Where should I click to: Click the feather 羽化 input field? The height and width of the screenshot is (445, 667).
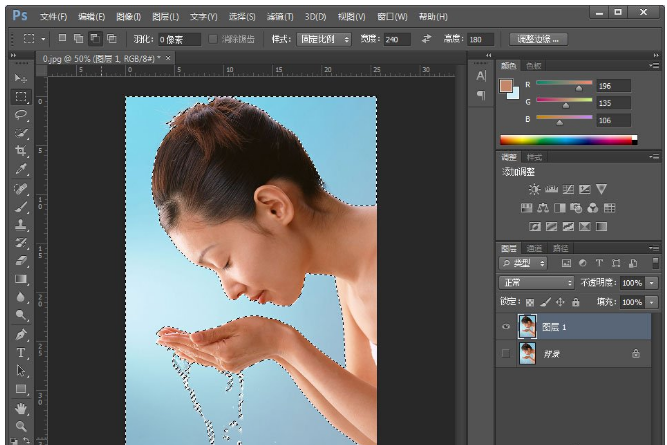tap(179, 39)
